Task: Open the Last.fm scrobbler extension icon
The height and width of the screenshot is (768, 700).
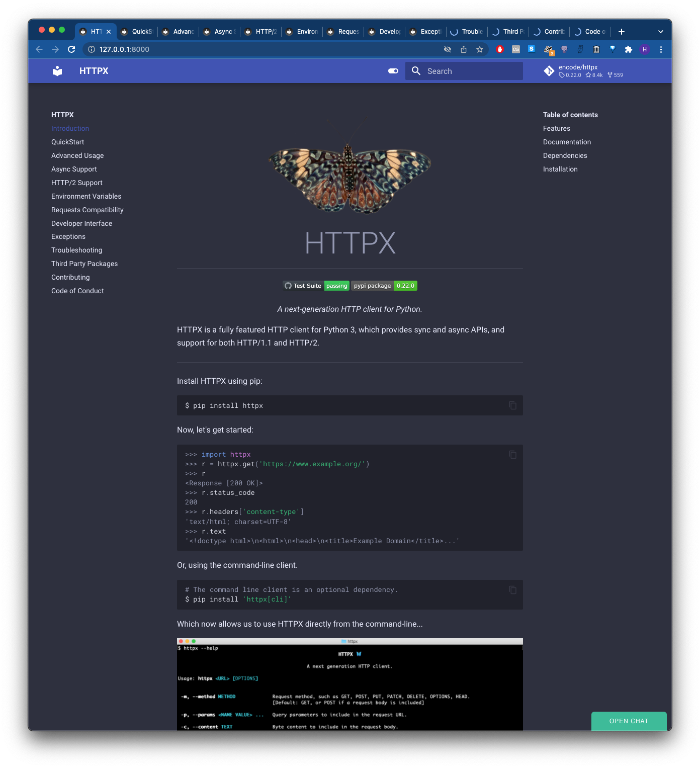Action: (516, 49)
